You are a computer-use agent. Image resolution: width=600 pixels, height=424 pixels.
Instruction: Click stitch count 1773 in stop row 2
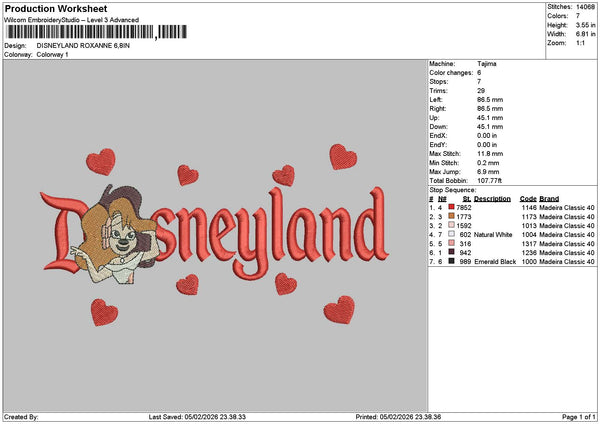464,217
